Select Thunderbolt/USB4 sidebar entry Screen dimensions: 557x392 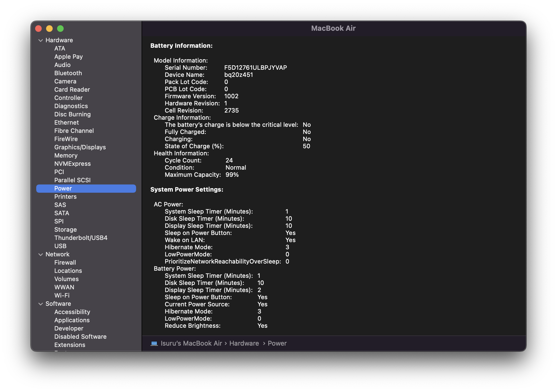[81, 238]
